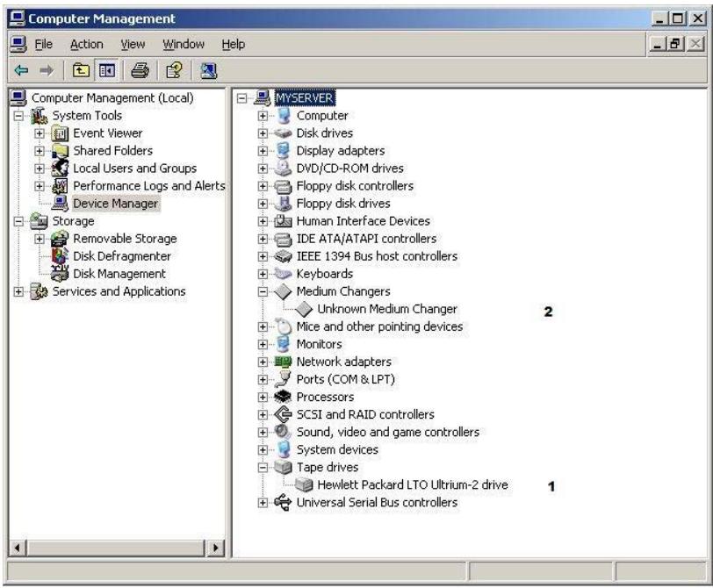Minimize the inner MMC child window
The height and width of the screenshot is (588, 713).
(x=658, y=44)
